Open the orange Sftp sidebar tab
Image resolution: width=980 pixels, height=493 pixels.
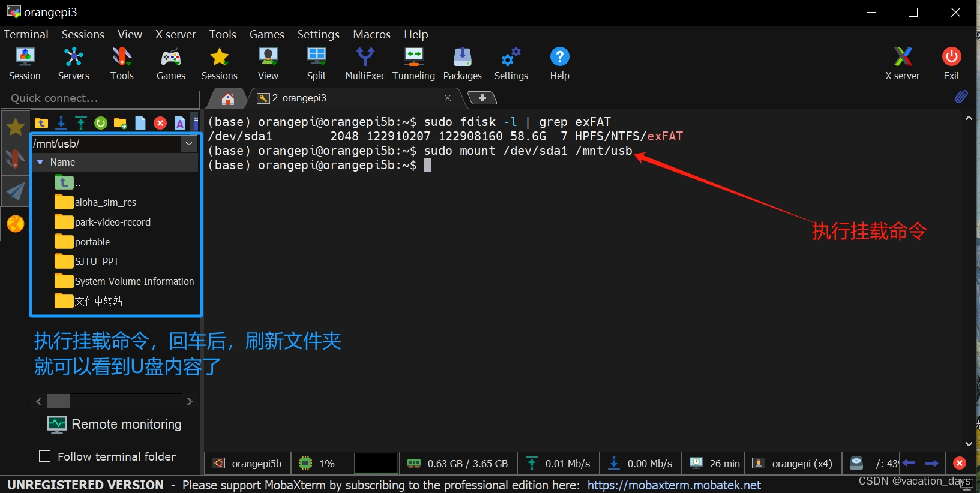[16, 224]
